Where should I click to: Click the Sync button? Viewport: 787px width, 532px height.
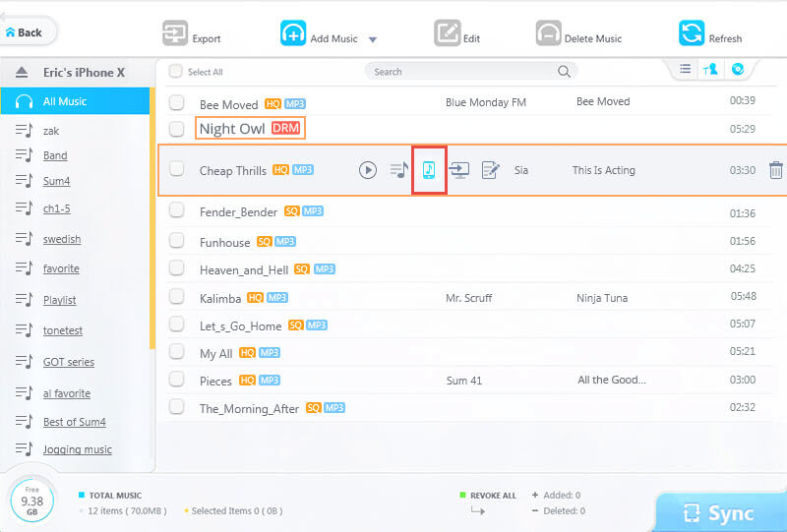click(722, 513)
